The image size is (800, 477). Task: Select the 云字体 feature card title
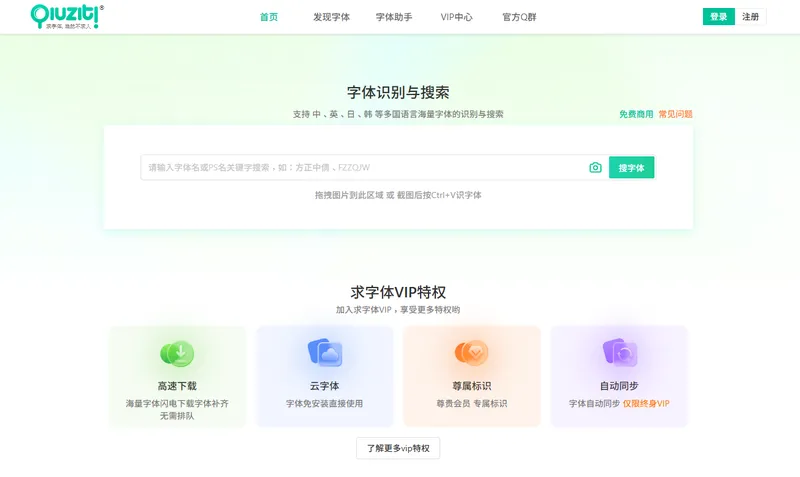pos(324,386)
